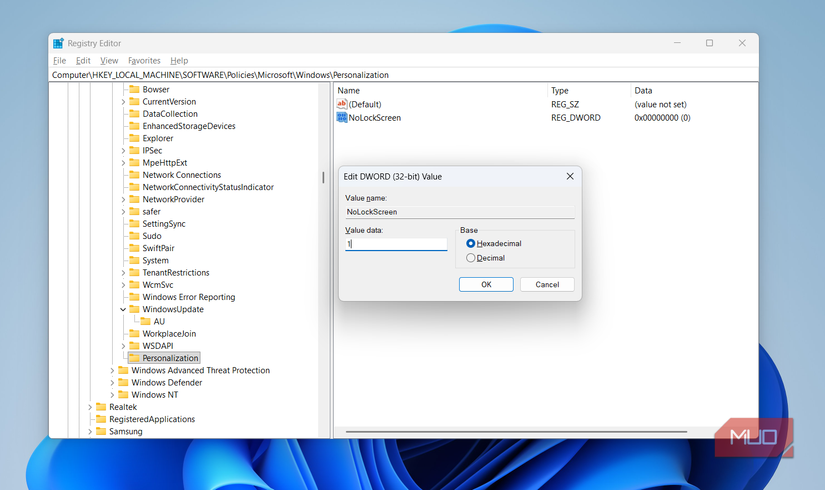Click the Network Connections folder icon

[135, 175]
